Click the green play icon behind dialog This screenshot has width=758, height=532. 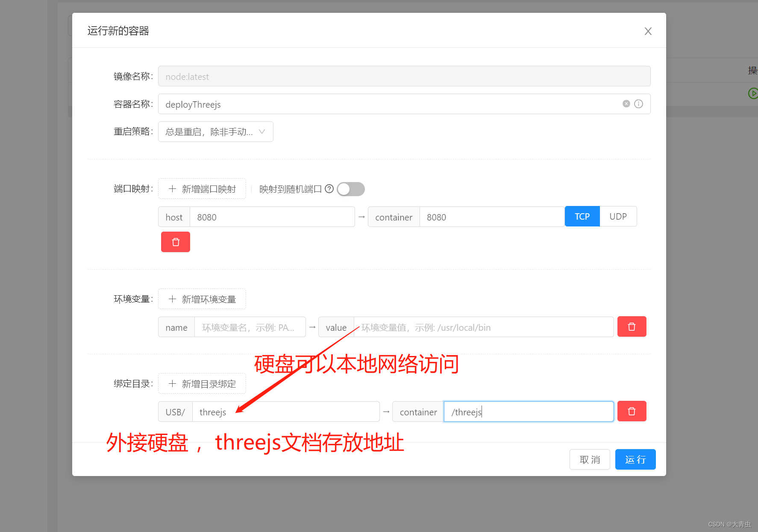753,93
